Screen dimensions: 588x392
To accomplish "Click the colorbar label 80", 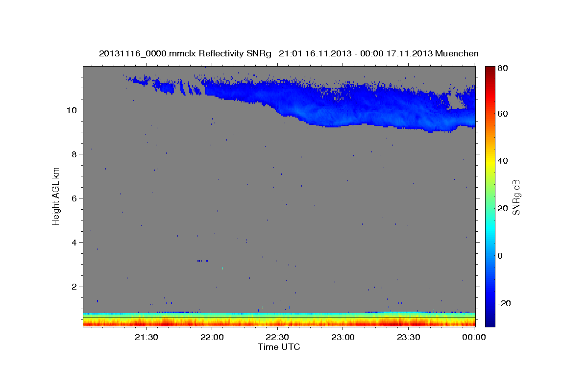I will coord(503,68).
